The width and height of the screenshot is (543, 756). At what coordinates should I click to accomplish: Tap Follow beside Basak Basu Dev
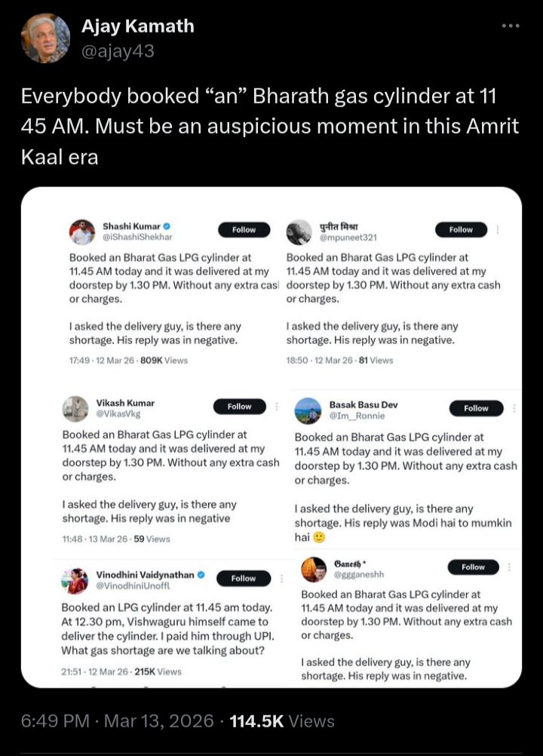476,408
